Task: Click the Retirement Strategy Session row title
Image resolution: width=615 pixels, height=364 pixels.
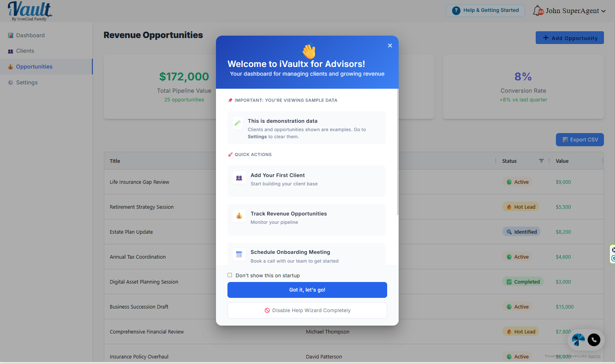Action: coord(141,207)
